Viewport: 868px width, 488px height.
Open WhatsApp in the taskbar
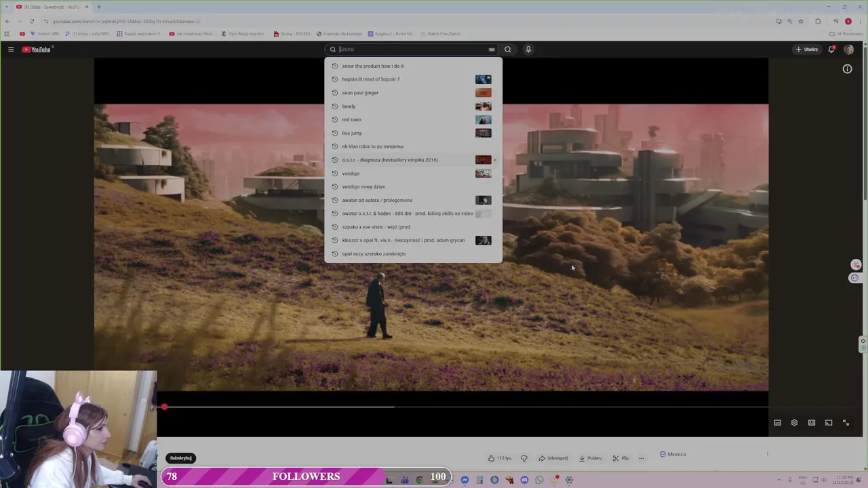pyautogui.click(x=539, y=480)
